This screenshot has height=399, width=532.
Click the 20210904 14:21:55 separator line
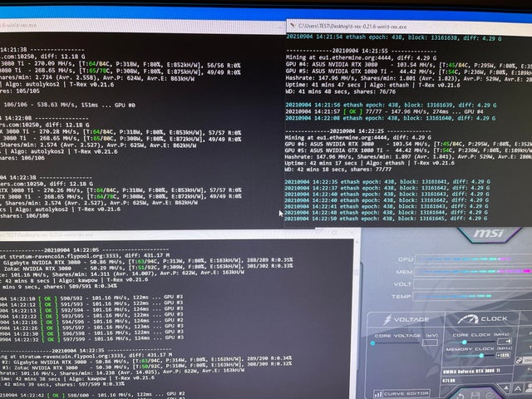click(361, 51)
